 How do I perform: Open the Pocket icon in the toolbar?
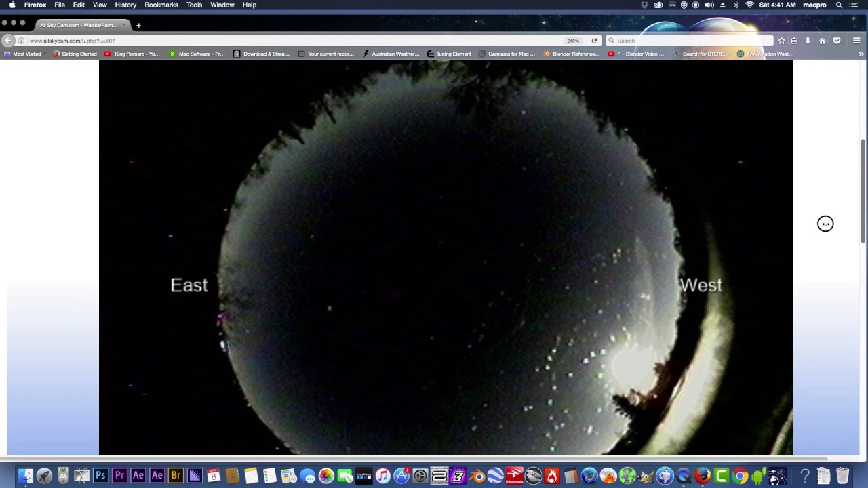[837, 41]
